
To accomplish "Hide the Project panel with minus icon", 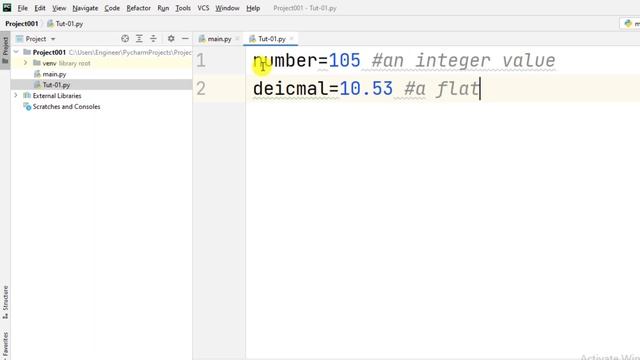I will 185,38.
